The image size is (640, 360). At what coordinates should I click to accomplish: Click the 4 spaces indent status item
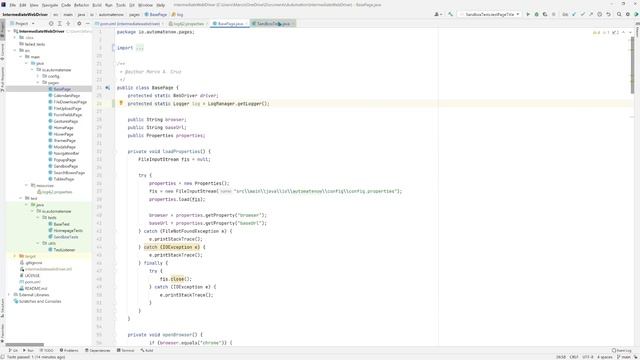click(x=604, y=357)
